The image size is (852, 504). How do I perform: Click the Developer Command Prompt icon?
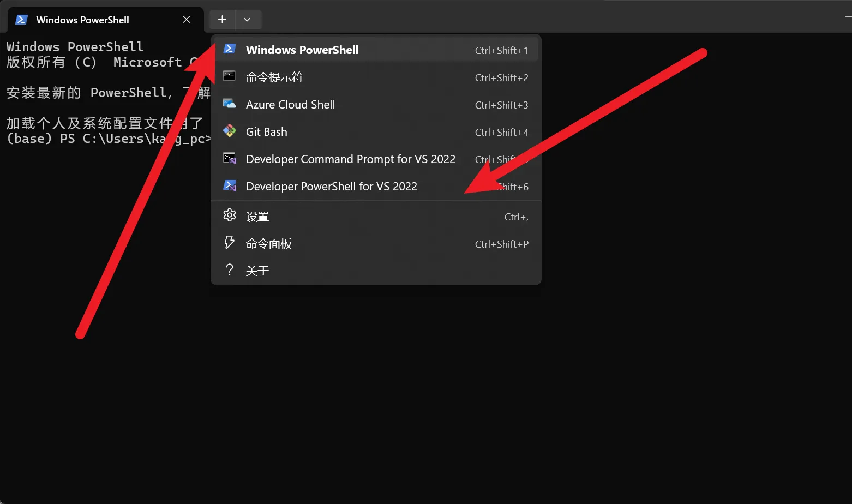pyautogui.click(x=230, y=158)
